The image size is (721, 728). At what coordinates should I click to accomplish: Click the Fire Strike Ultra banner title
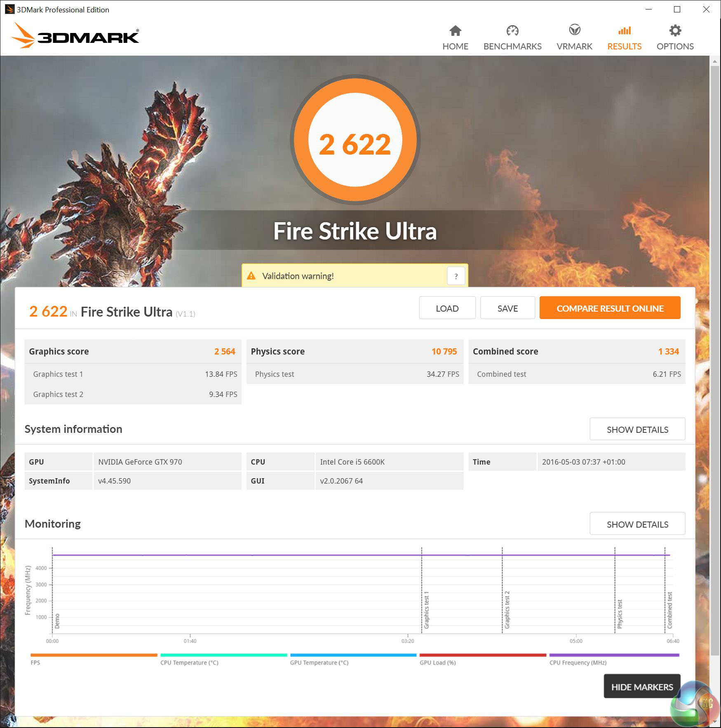coord(355,230)
